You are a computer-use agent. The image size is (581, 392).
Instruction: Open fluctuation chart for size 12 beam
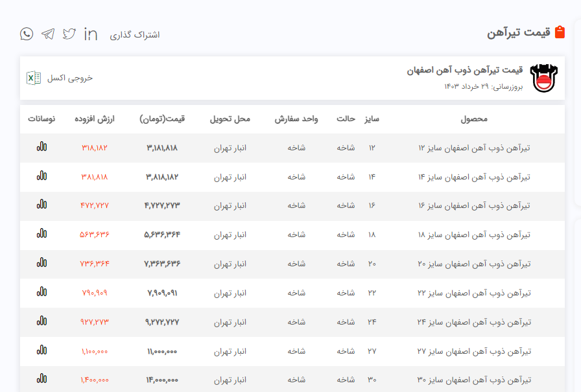tap(41, 147)
